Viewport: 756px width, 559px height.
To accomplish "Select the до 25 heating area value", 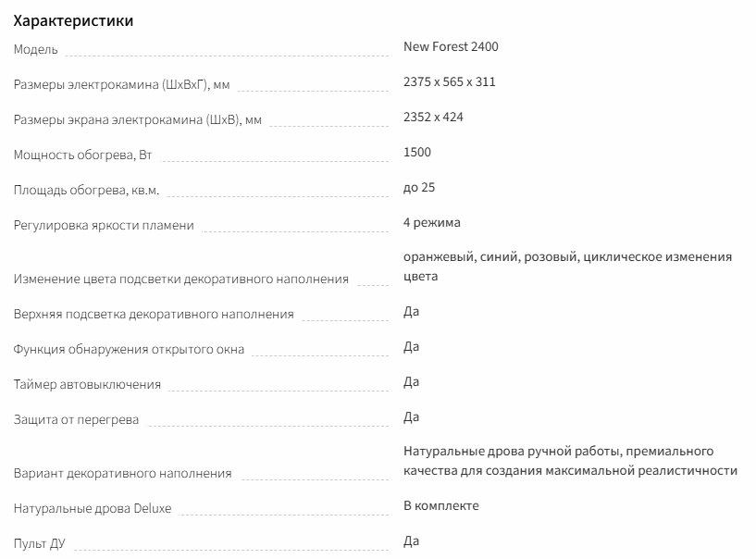I will coord(419,187).
